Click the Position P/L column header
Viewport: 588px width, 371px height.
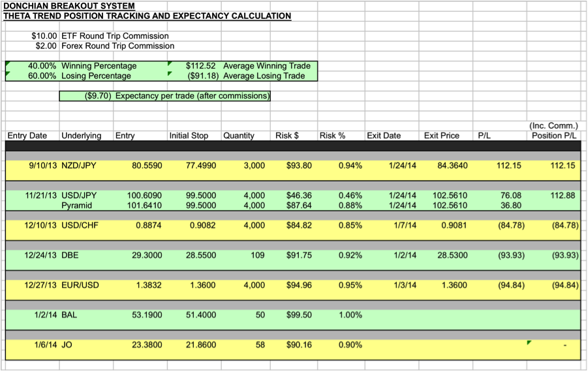click(554, 136)
